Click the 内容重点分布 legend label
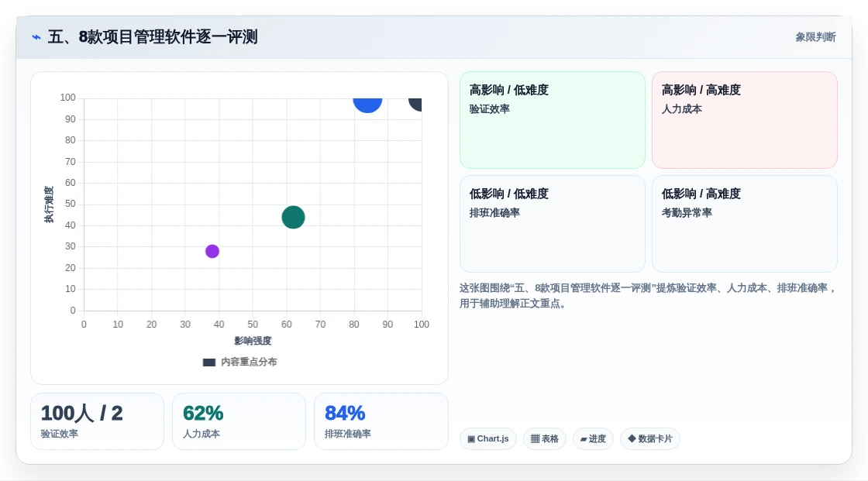 click(x=249, y=362)
